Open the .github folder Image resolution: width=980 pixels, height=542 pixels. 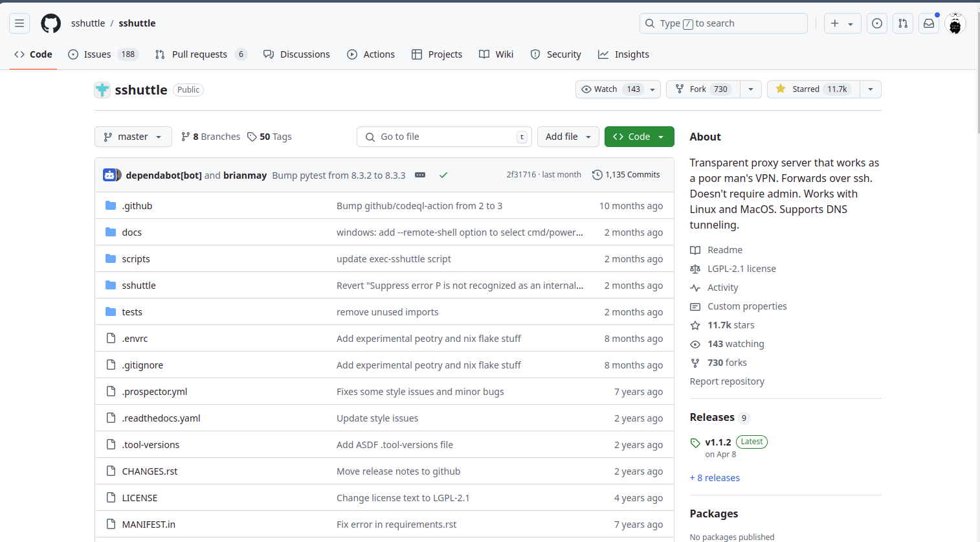(x=137, y=206)
